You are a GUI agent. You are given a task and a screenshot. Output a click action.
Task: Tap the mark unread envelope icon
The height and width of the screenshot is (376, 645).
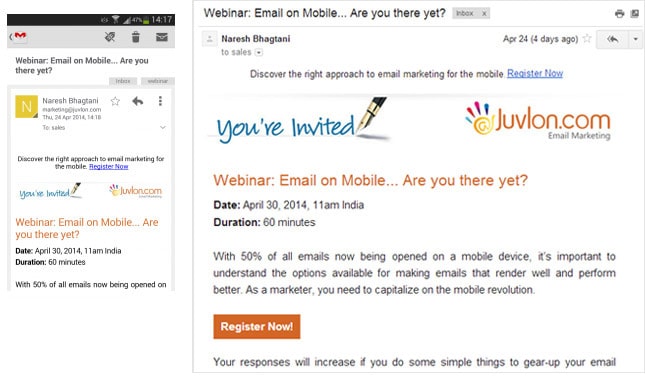coord(162,37)
